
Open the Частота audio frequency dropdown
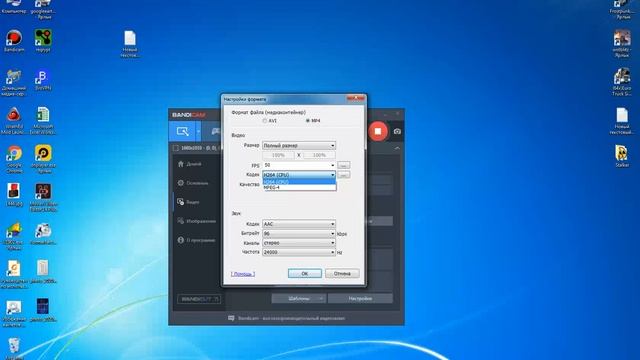299,252
